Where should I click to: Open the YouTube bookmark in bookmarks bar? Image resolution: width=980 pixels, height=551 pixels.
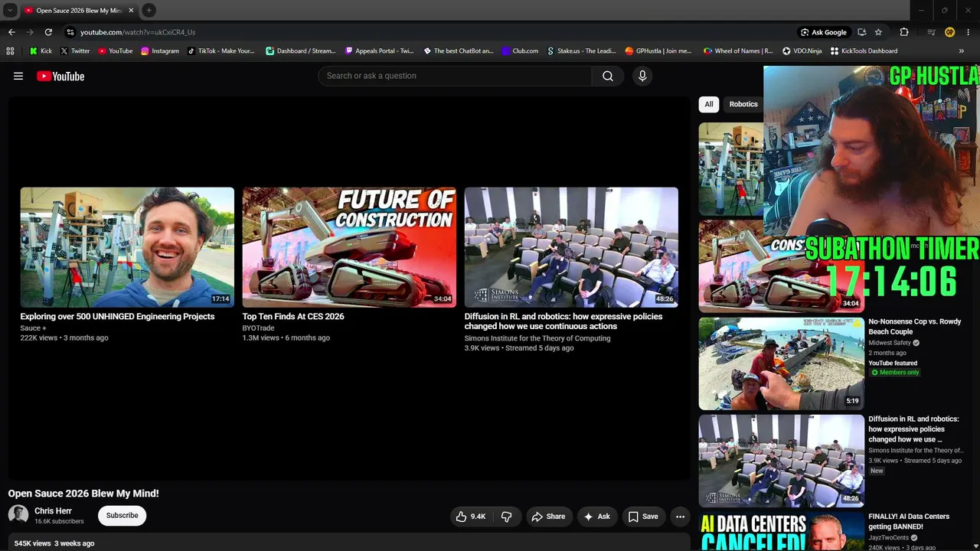point(115,51)
